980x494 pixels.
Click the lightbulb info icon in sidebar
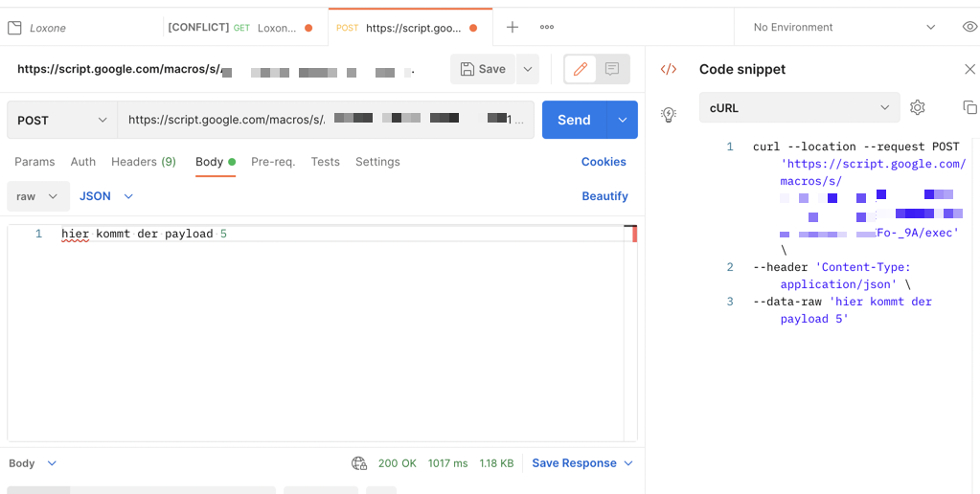click(668, 114)
